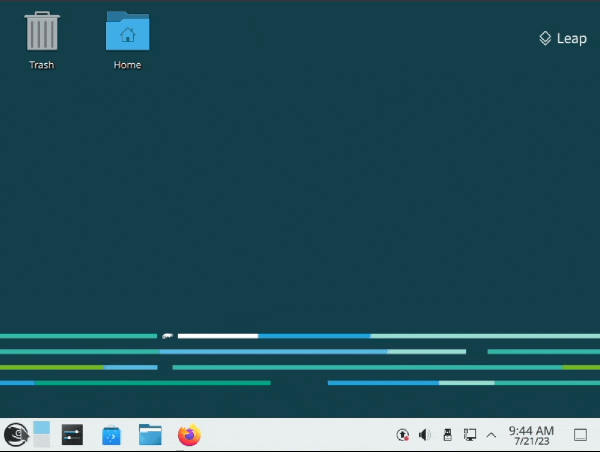The width and height of the screenshot is (600, 452).
Task: Expand hidden system tray icons arrow
Action: pos(491,435)
